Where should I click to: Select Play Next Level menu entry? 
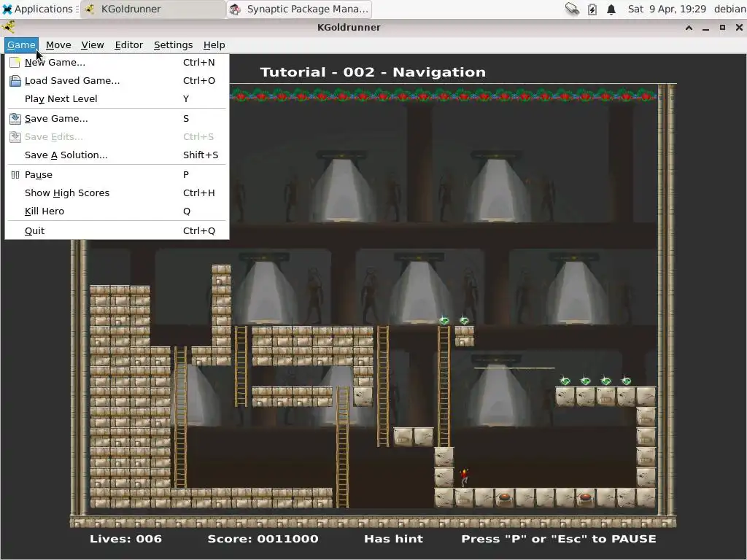click(117, 98)
